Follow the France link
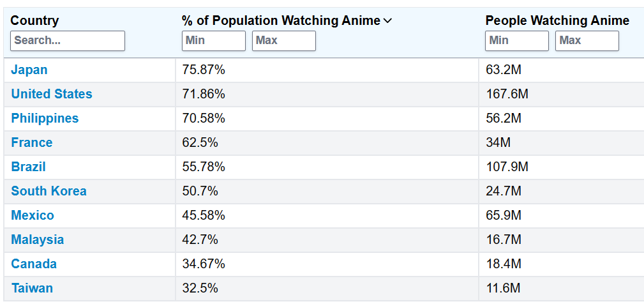644x304 pixels. coord(32,142)
